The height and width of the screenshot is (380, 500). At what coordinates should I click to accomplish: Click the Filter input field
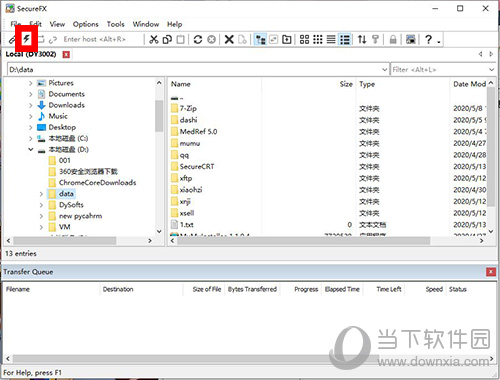pyautogui.click(x=439, y=70)
